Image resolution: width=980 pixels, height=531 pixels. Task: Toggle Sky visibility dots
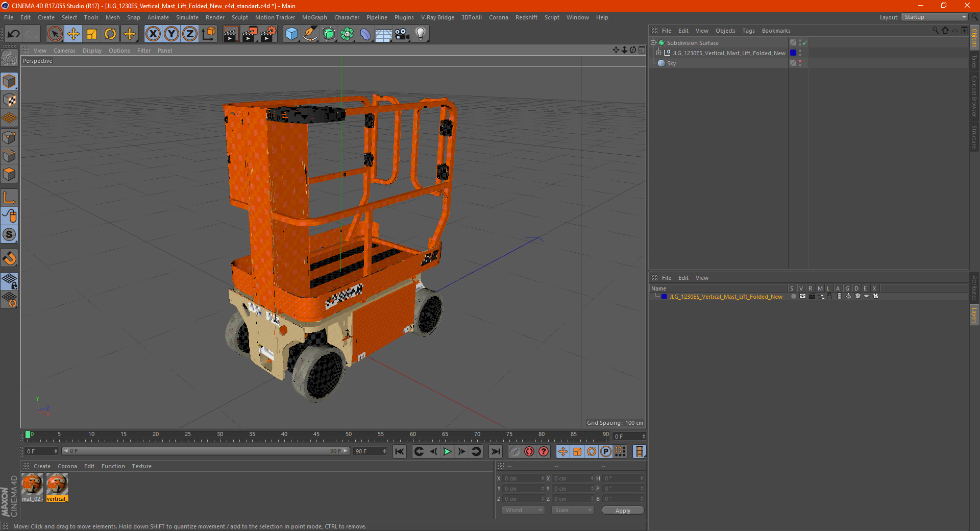point(800,63)
